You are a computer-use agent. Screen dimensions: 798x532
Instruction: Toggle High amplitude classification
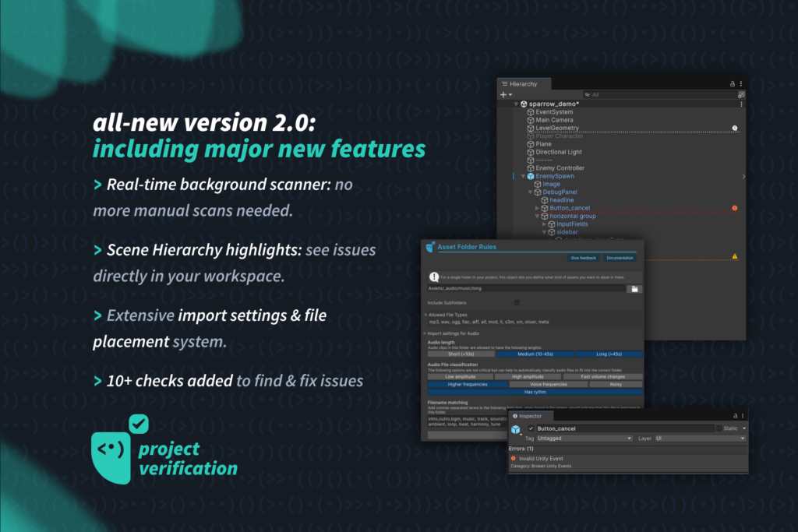tap(528, 377)
